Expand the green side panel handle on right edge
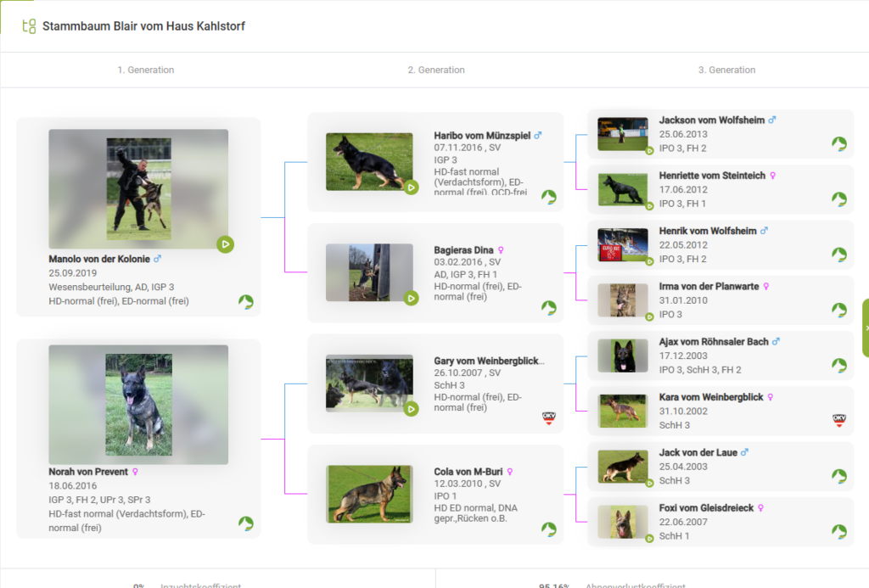 pyautogui.click(x=865, y=328)
